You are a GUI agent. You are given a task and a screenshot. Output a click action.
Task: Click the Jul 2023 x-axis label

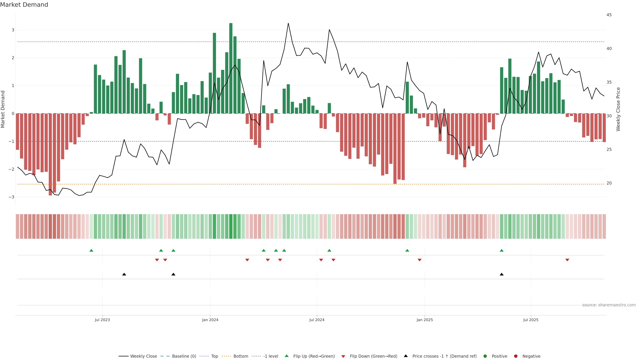pyautogui.click(x=102, y=320)
